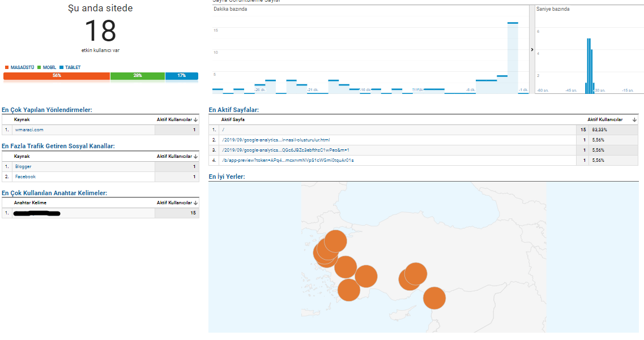Click the active user count 18

pyautogui.click(x=100, y=31)
